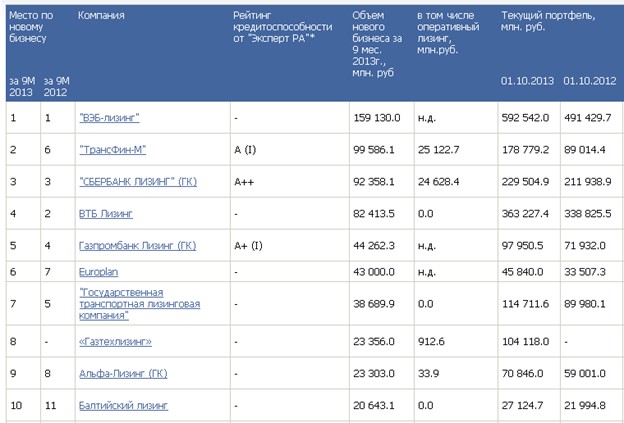This screenshot has height=423, width=624.
Task: Click the cell 27 124.7
Action: click(523, 405)
